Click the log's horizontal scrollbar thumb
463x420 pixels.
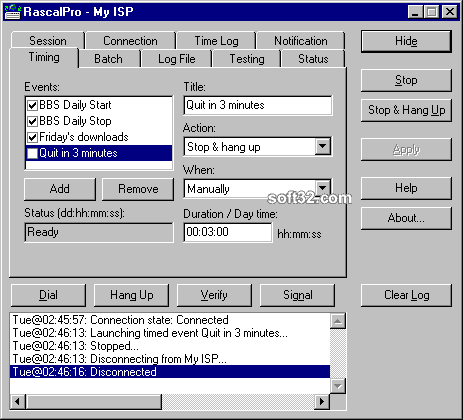pyautogui.click(x=93, y=402)
